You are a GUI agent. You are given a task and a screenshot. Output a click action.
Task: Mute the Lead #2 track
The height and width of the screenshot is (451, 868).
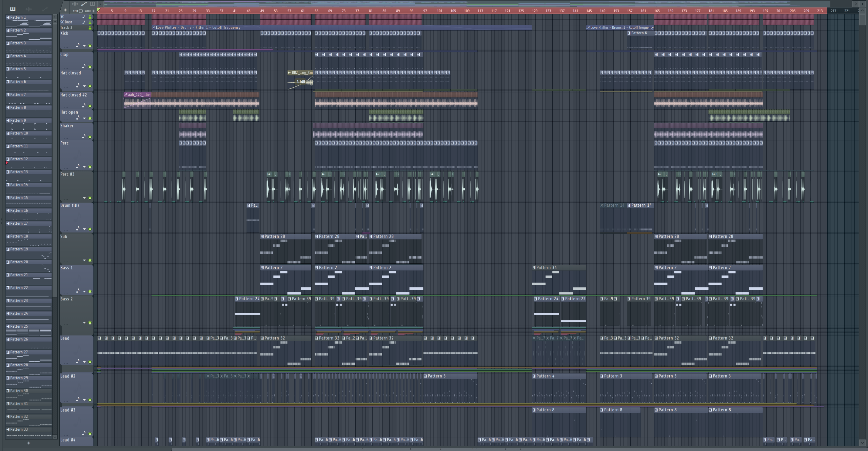point(90,400)
